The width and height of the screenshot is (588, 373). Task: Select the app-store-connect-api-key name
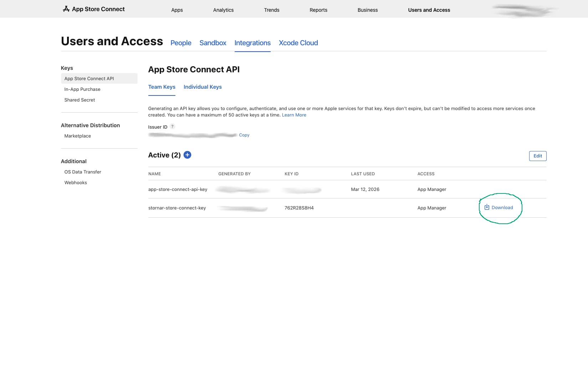point(178,189)
